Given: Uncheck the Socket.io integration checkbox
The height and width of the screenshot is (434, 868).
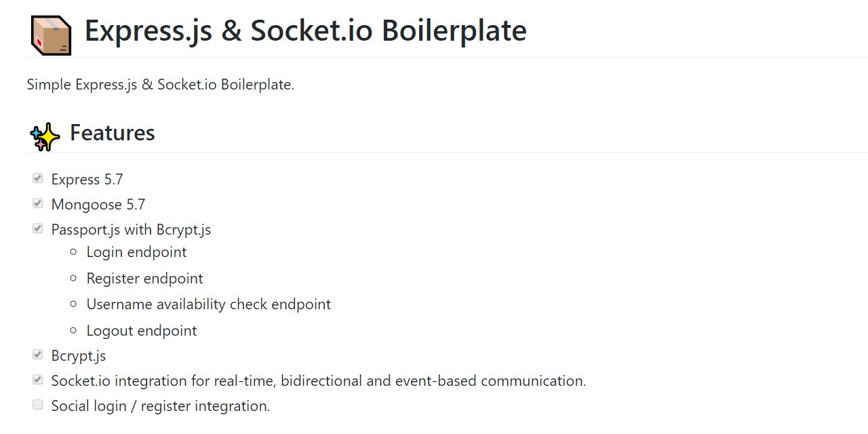Looking at the screenshot, I should tap(38, 380).
